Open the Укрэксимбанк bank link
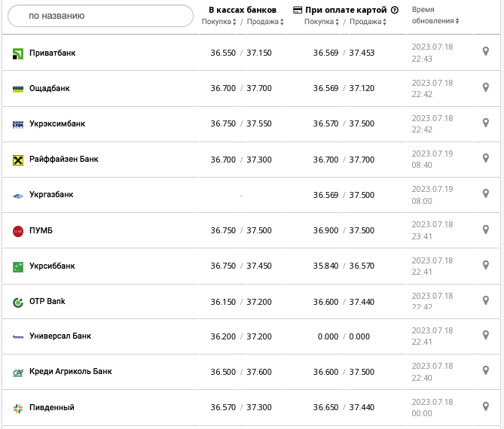The width and height of the screenshot is (504, 429). 57,124
